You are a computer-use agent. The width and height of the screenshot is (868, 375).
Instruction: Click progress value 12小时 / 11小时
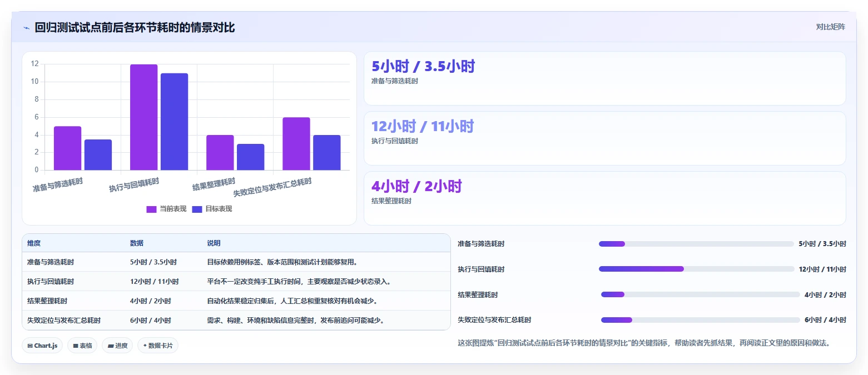pos(822,269)
